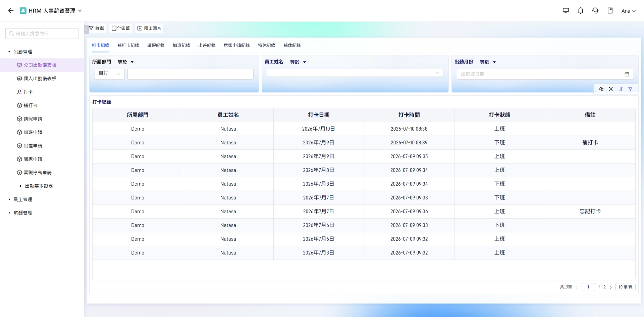
Task: Click the refresh icon in the filter toolbar
Action: tap(601, 89)
